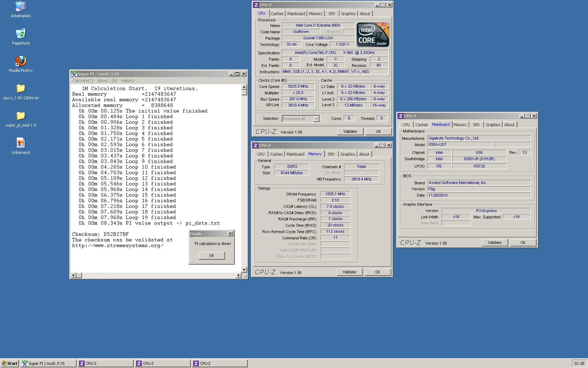Select CPU tab in Mainboard window

pyautogui.click(x=406, y=125)
